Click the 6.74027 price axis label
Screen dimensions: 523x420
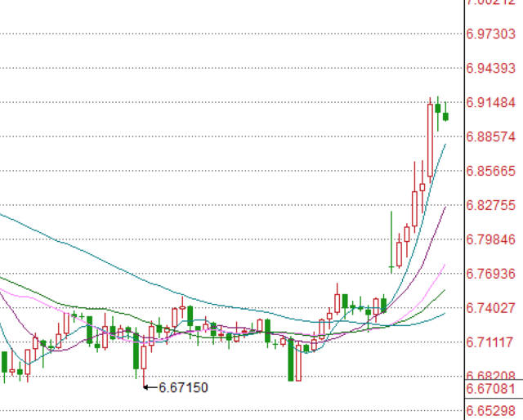coord(490,307)
